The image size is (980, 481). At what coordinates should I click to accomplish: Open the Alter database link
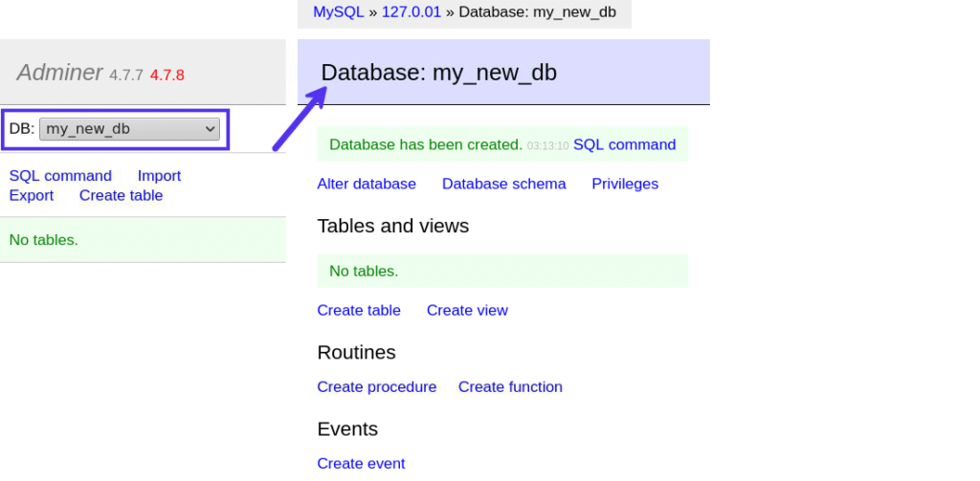point(367,184)
